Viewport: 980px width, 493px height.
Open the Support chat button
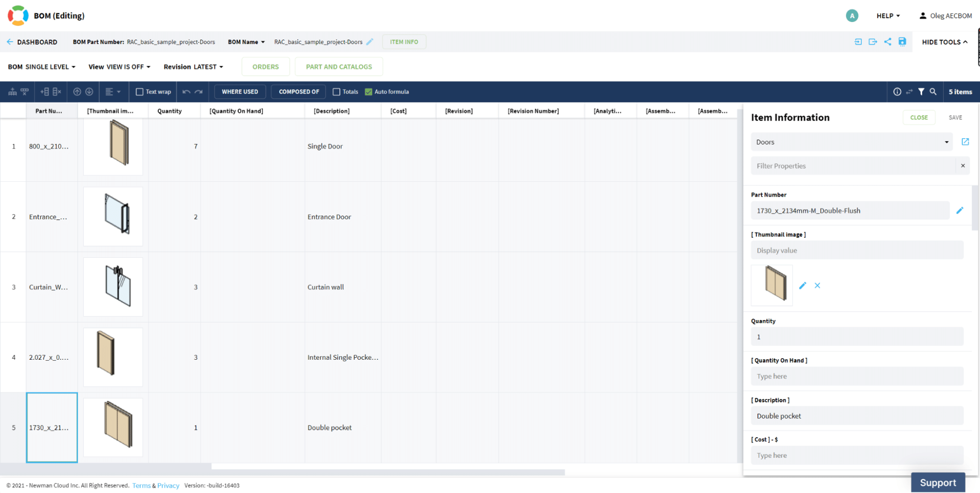tap(938, 483)
